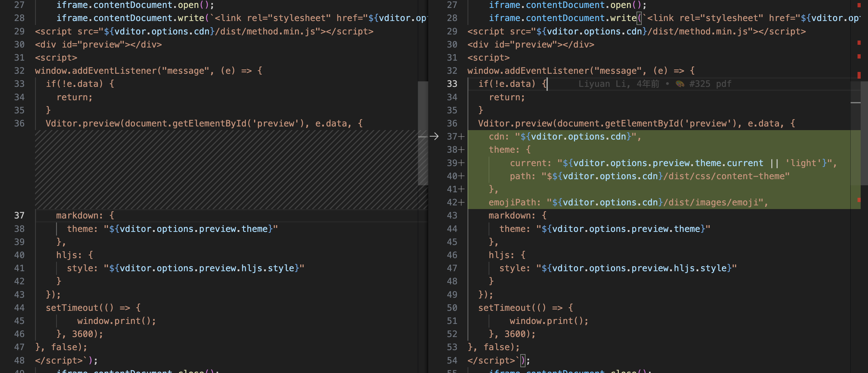Screen dimensions: 868x373
Task: Click the hatched empty region in left pane
Action: point(226,169)
